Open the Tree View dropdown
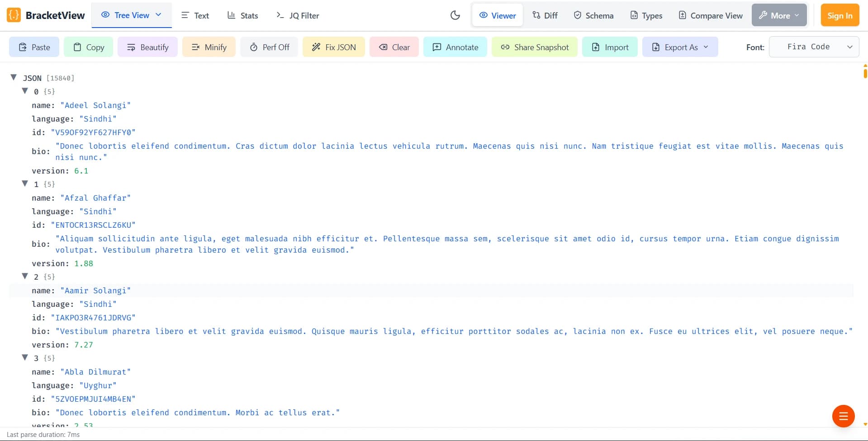The width and height of the screenshot is (868, 441). tap(132, 15)
